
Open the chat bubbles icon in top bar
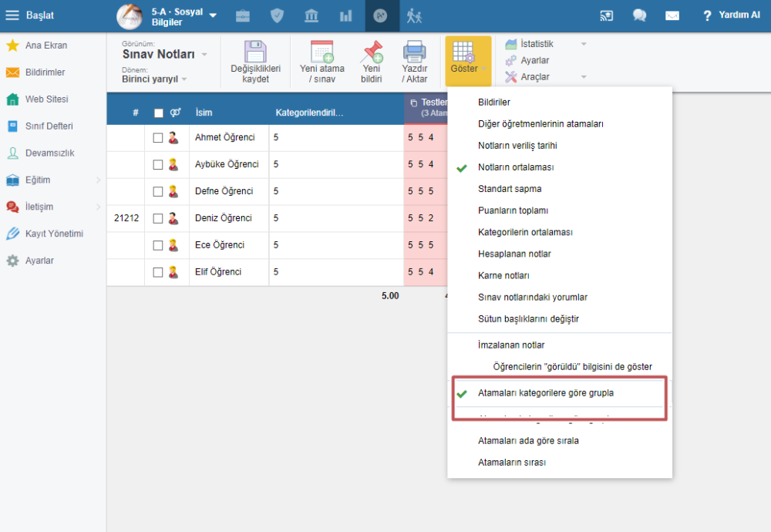click(639, 15)
